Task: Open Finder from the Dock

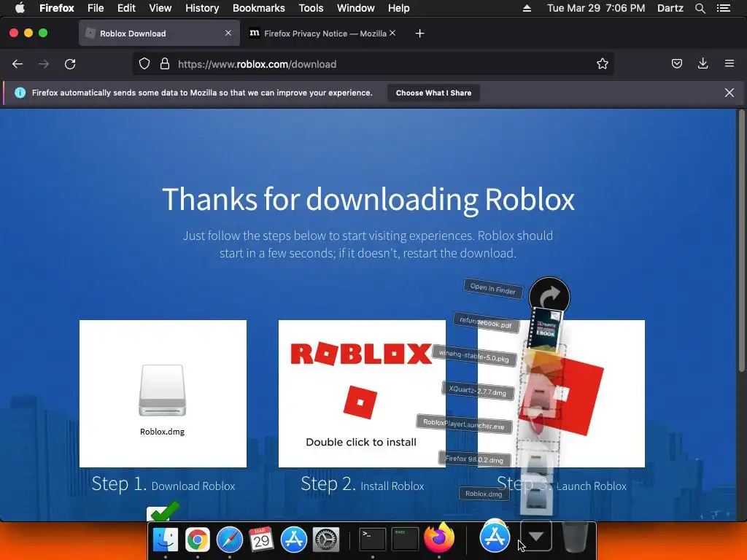Action: tap(166, 540)
